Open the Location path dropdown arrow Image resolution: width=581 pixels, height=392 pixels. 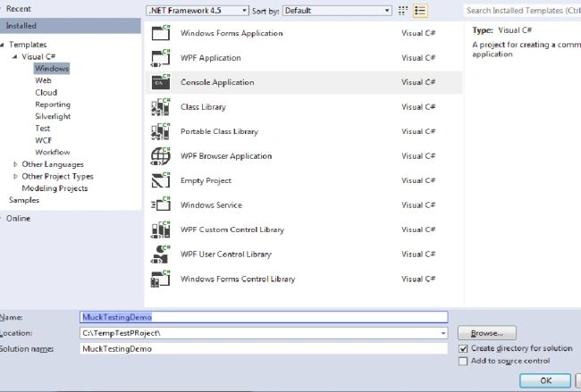(443, 333)
